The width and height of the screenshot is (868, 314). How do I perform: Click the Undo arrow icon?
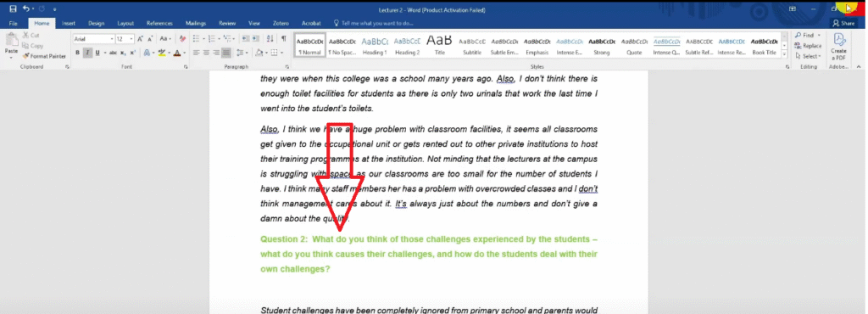(x=25, y=8)
